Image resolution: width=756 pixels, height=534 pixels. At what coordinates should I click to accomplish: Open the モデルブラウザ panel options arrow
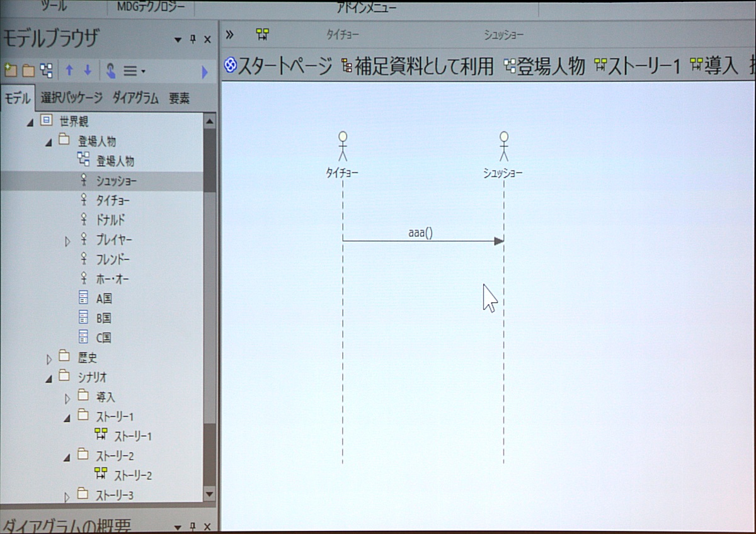tap(178, 40)
